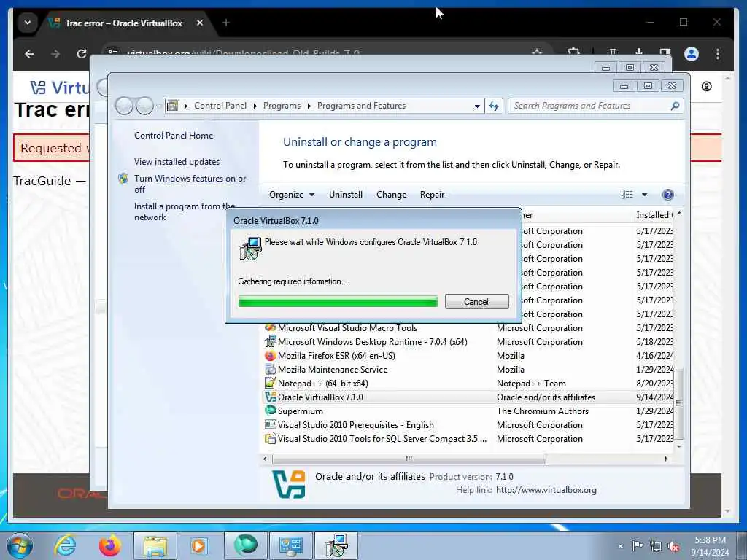
Task: Change the list view icon
Action: point(627,194)
